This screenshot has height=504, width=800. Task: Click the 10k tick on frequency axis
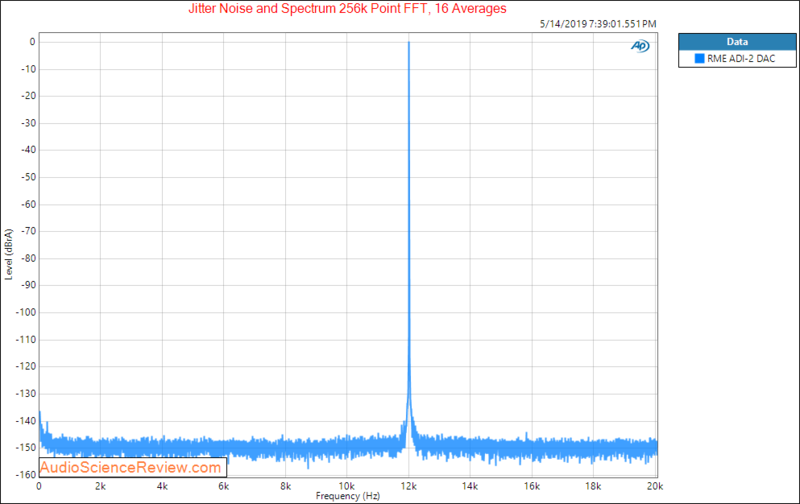[x=347, y=483]
